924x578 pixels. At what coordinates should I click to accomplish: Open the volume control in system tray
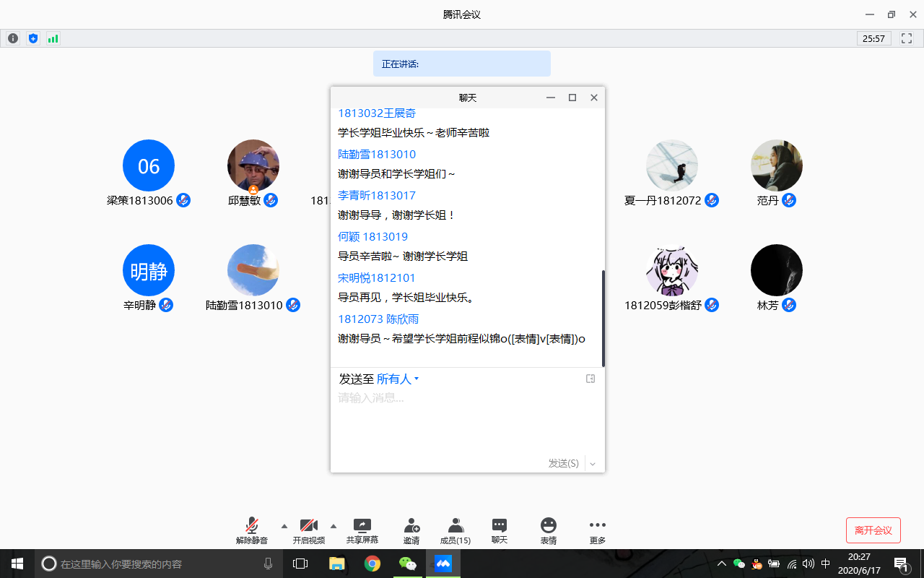point(808,564)
